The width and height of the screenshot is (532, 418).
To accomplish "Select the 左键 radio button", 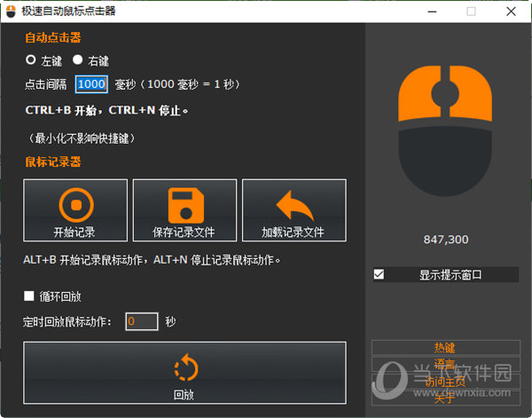I will pyautogui.click(x=30, y=59).
